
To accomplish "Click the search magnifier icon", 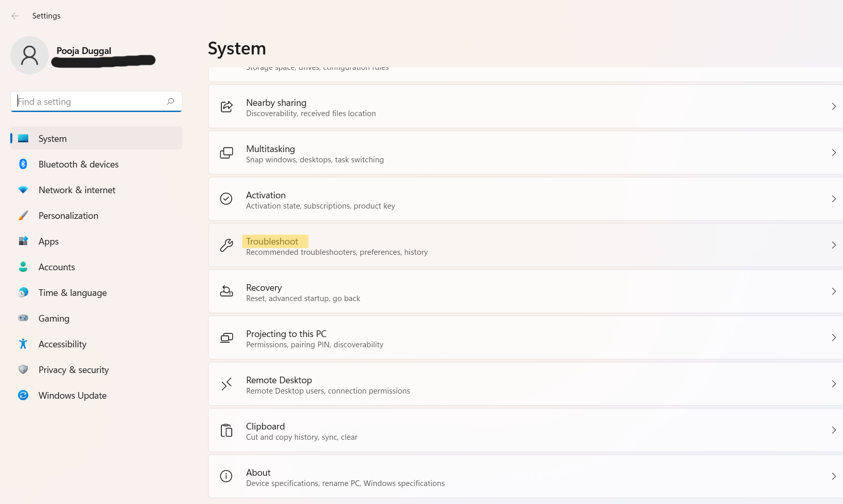I will [171, 101].
